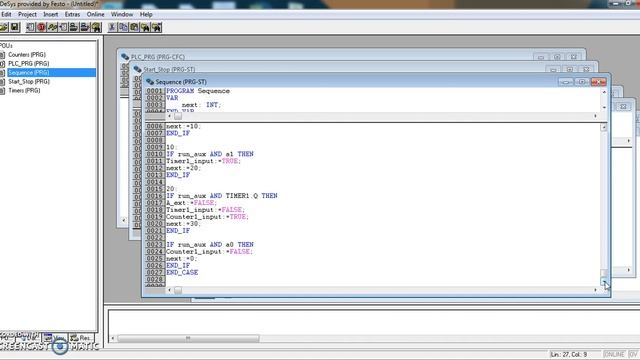Click the scroll left arrow of PLC_PRG window
The height and width of the screenshot is (360, 640).
click(124, 220)
